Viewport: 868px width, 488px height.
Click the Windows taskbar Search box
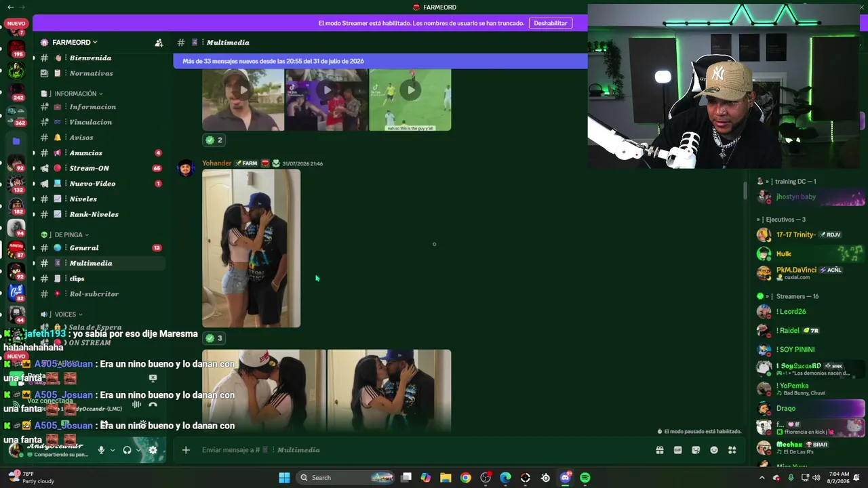pyautogui.click(x=346, y=478)
